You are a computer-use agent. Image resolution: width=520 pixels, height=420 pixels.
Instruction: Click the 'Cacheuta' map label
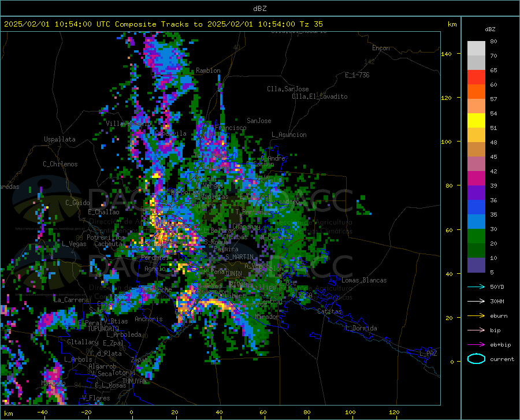108,244
